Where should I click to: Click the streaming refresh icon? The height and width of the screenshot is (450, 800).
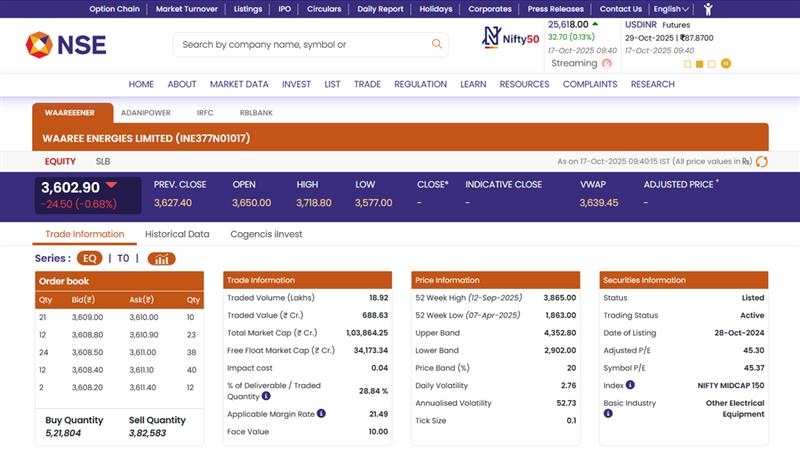(608, 63)
